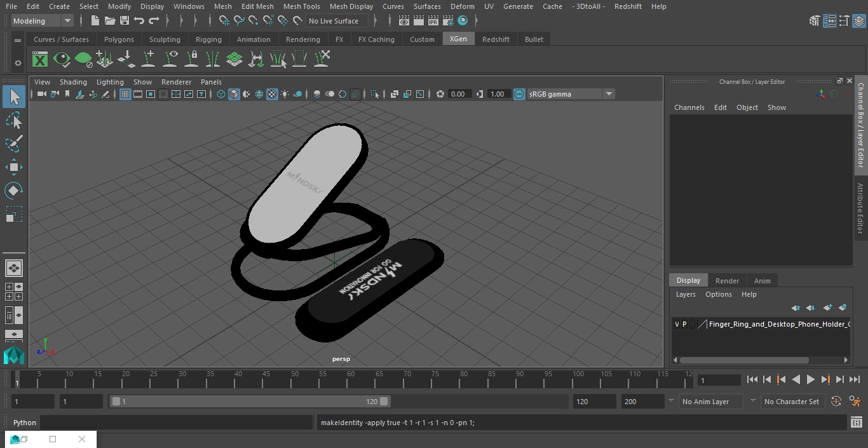Start IPR render icon

[x=433, y=21]
